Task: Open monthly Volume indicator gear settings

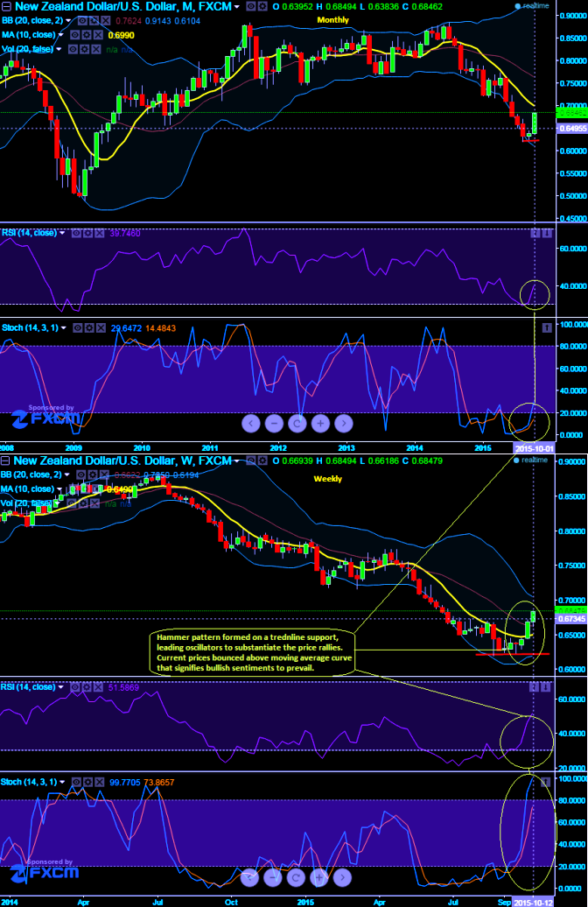Action: coord(84,49)
